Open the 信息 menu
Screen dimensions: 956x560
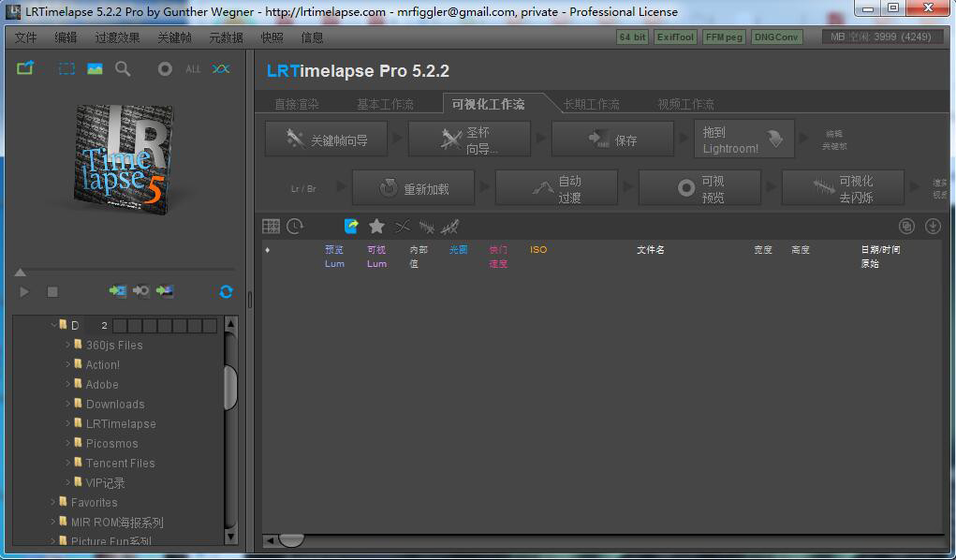tap(312, 37)
